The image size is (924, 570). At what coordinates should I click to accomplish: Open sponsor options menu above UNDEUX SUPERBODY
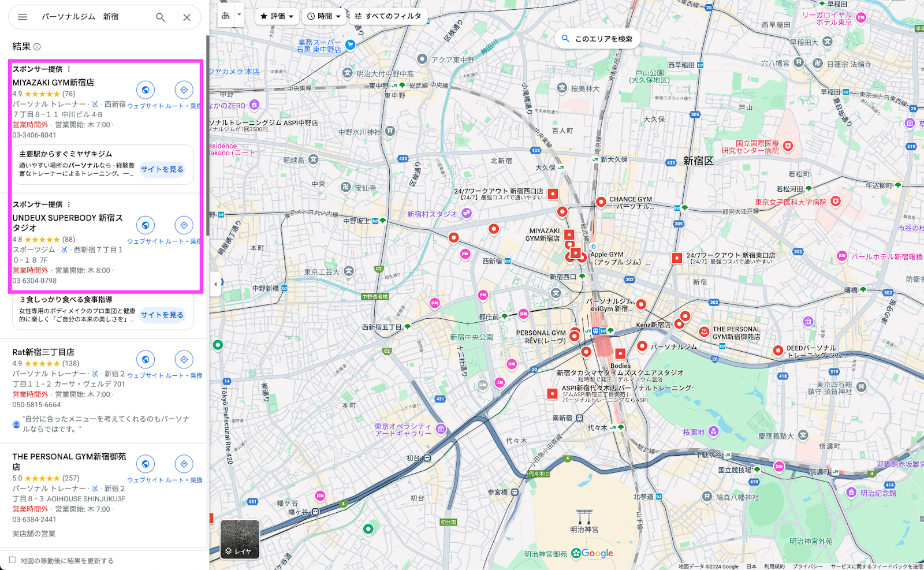[69, 204]
